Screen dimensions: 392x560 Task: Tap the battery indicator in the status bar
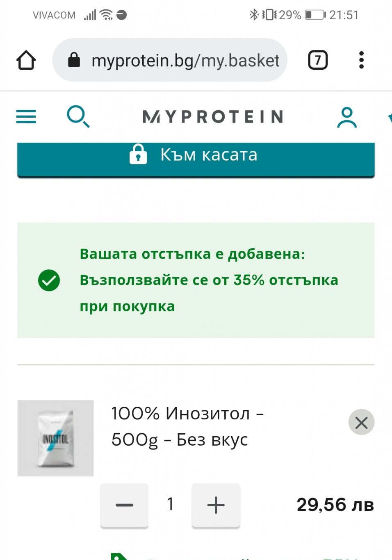pos(315,15)
